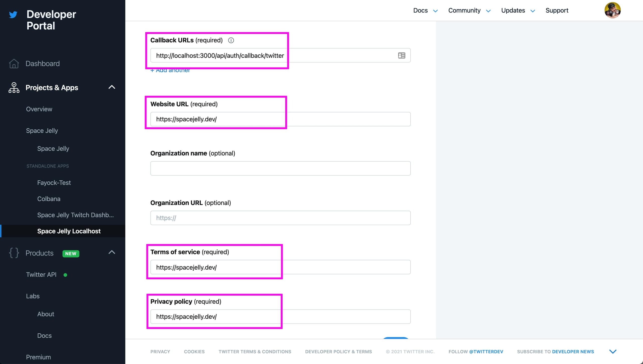Click the Website URL input field
The image size is (643, 364).
[x=280, y=119]
